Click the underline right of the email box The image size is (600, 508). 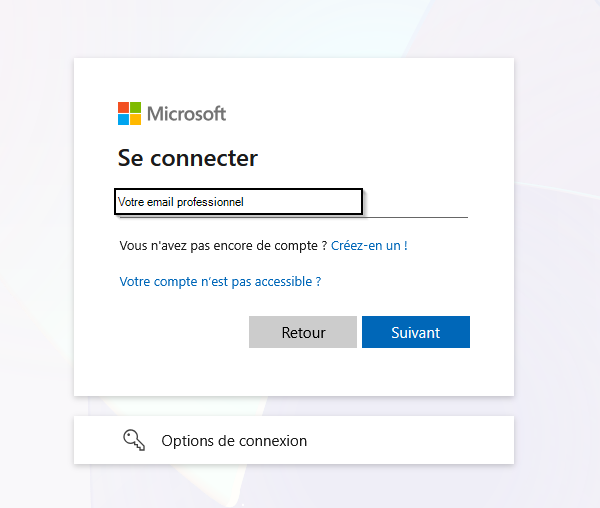click(x=415, y=215)
